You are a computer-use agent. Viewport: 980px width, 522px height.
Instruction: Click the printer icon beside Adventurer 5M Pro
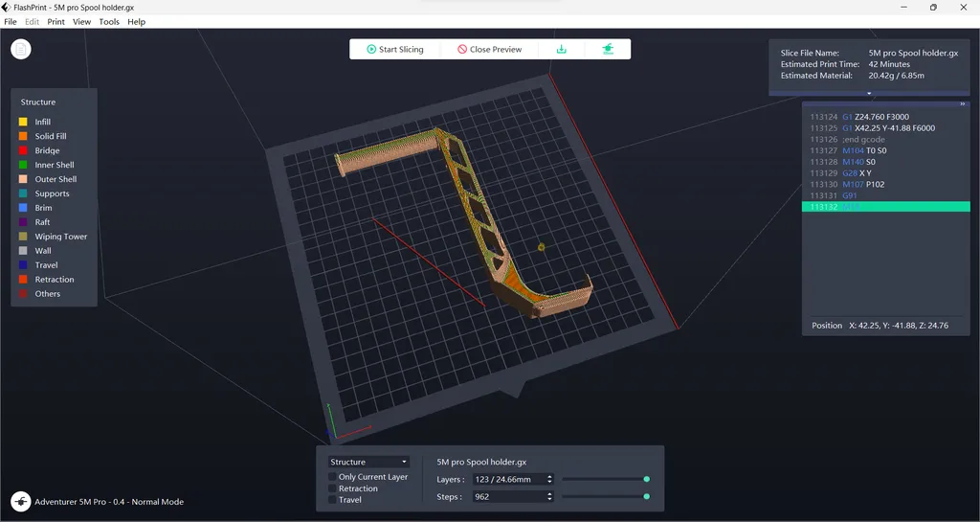(21, 501)
